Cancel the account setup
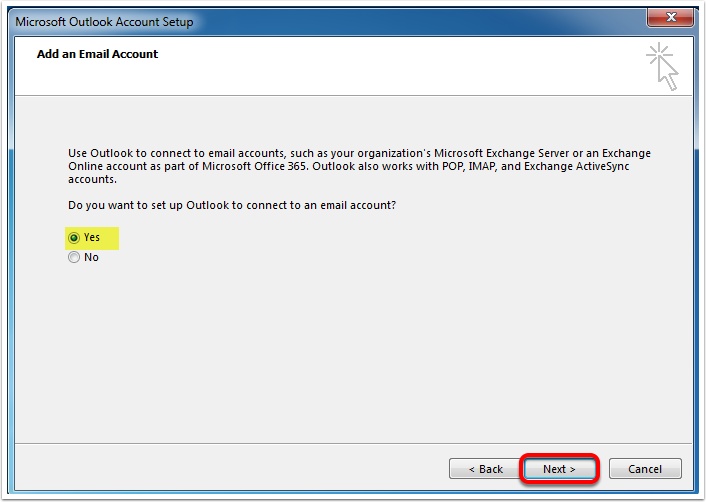This screenshot has width=706, height=502. click(645, 469)
